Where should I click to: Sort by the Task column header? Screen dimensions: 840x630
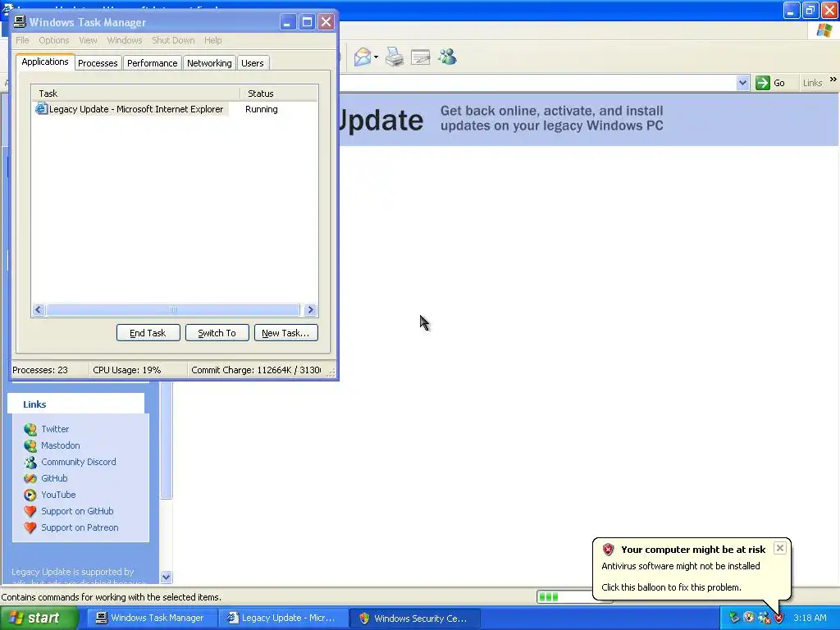135,94
